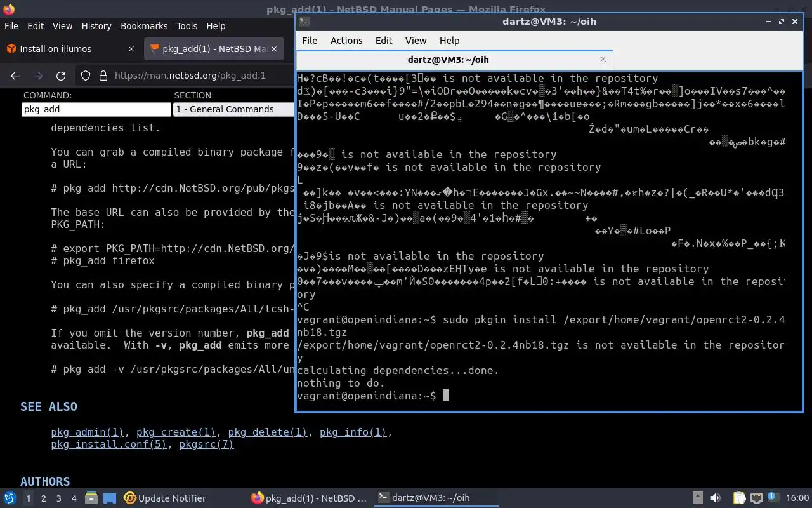The width and height of the screenshot is (812, 508).
Task: Click the Firefox logo in title bar
Action: (8, 9)
